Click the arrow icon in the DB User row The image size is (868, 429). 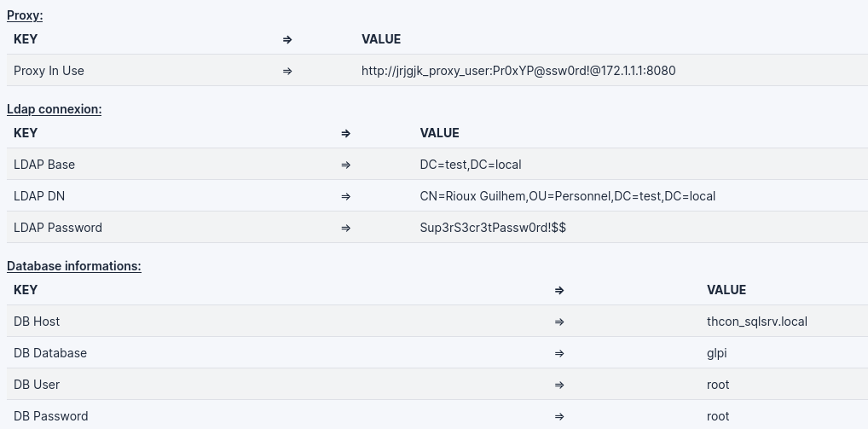559,385
